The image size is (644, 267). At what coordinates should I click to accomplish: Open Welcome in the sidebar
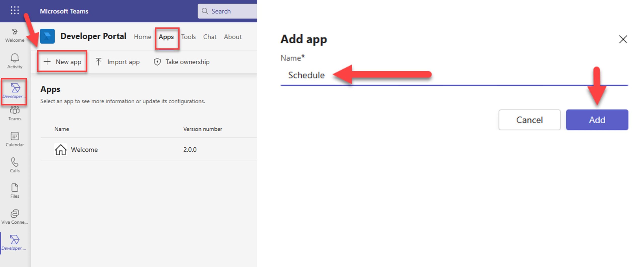[15, 35]
